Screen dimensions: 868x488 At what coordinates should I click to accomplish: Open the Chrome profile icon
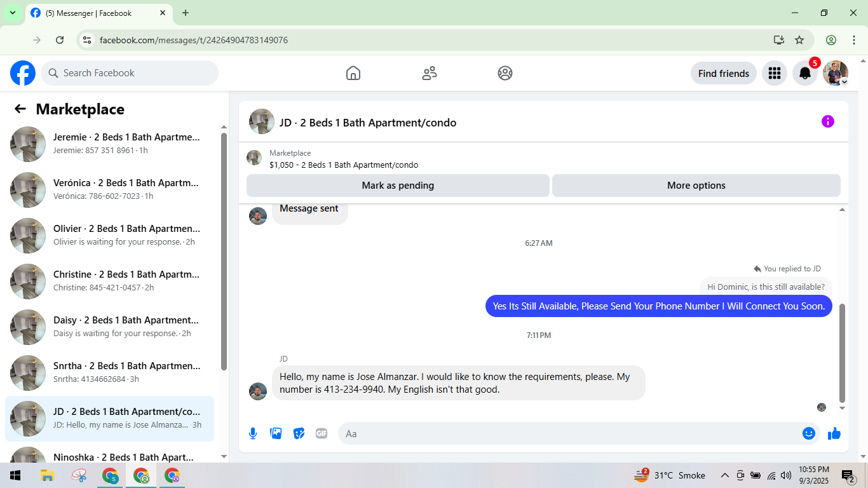point(831,40)
